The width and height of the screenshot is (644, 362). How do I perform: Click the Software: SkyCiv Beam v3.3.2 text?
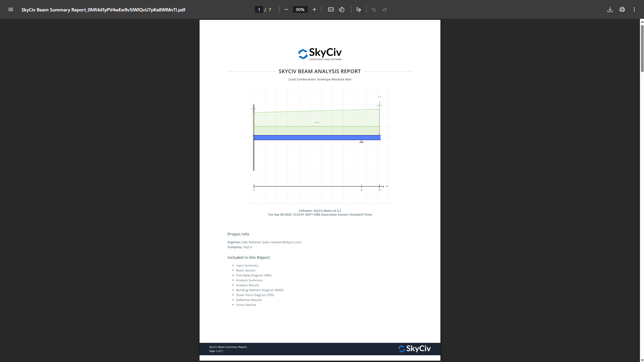coord(320,211)
